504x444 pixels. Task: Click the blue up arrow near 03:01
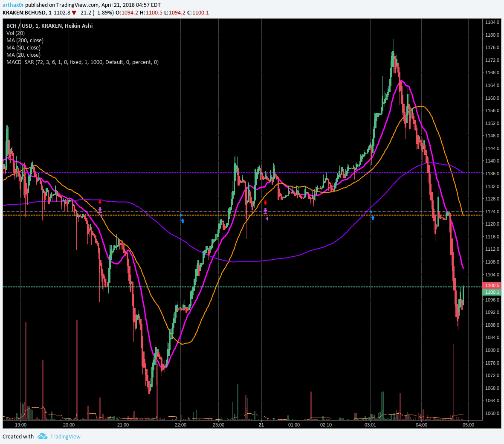pyautogui.click(x=373, y=218)
